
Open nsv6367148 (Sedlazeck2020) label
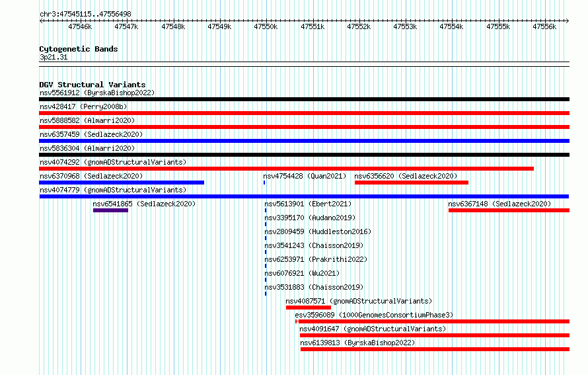pos(499,204)
